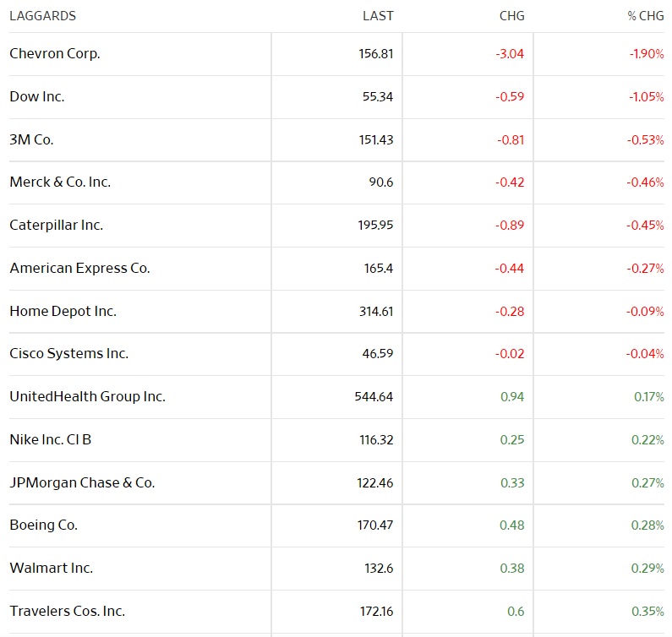Select 3M change value -0.81
This screenshot has height=637, width=672.
tap(511, 140)
